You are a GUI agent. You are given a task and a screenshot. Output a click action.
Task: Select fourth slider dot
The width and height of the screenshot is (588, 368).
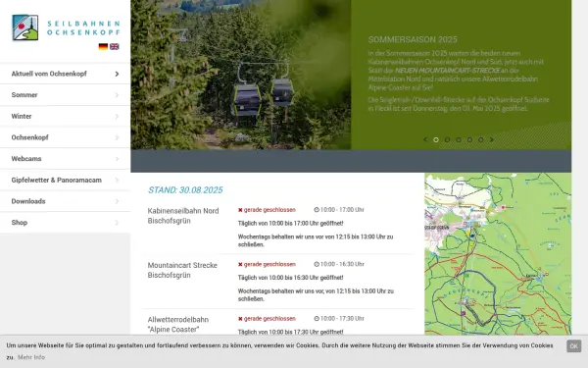tap(469, 139)
